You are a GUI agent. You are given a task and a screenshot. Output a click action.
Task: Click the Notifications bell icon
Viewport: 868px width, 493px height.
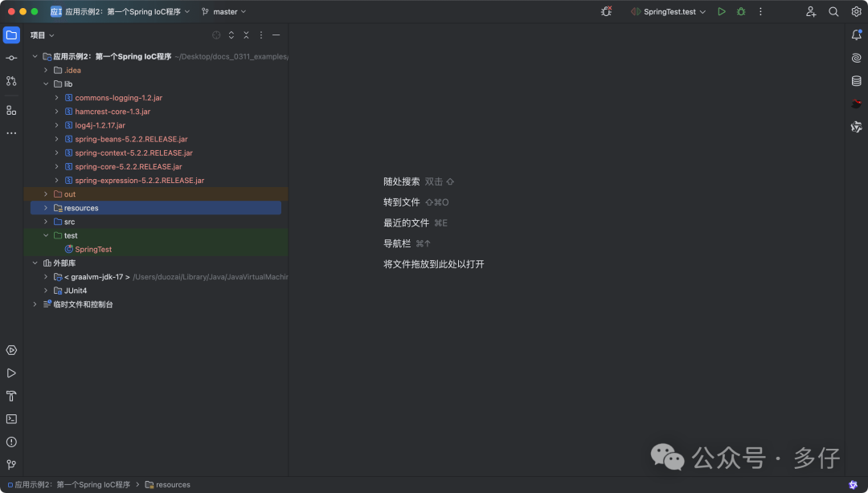(x=856, y=35)
